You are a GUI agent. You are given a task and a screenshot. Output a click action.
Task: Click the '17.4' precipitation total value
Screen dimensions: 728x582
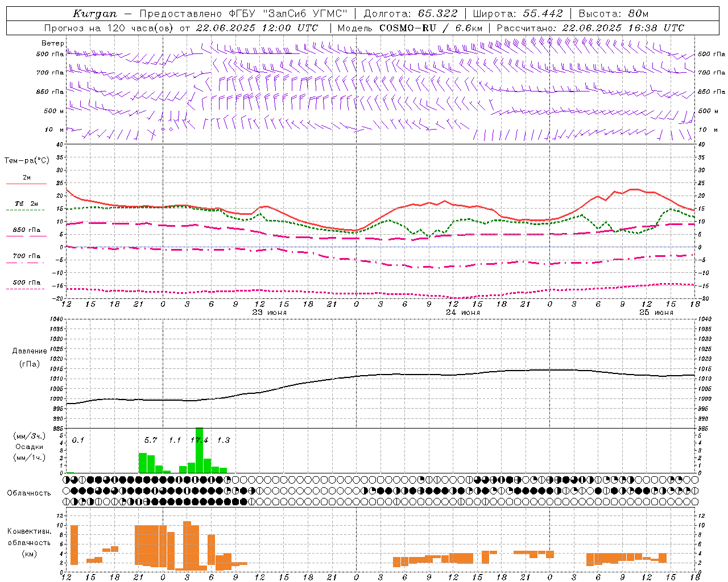[199, 440]
